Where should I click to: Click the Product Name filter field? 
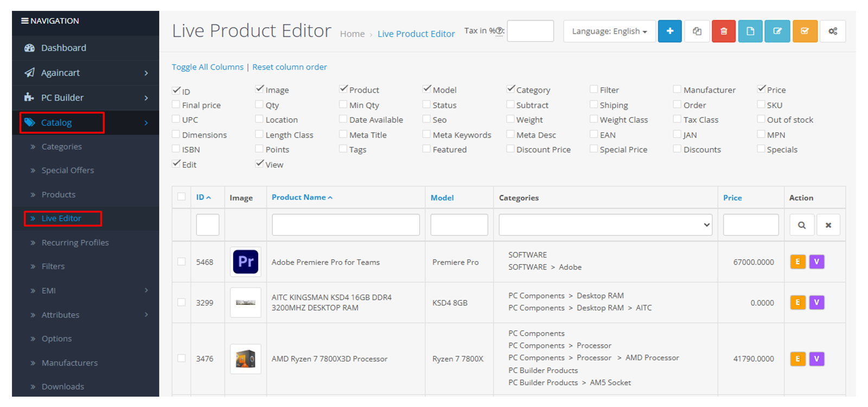click(x=346, y=225)
